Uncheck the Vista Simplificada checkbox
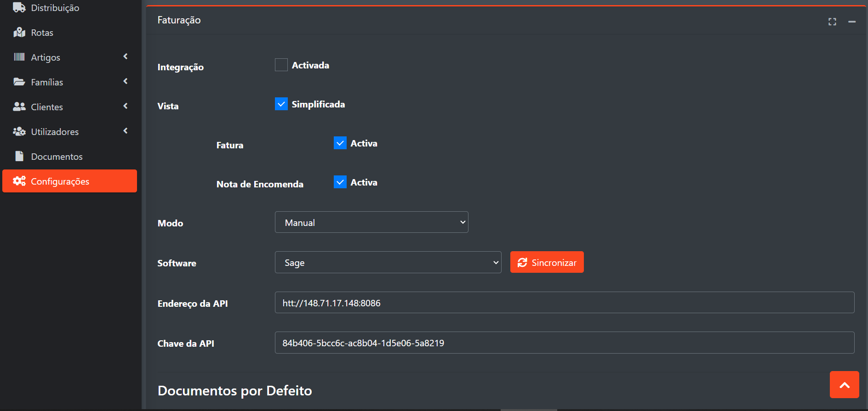This screenshot has width=868, height=411. click(281, 104)
